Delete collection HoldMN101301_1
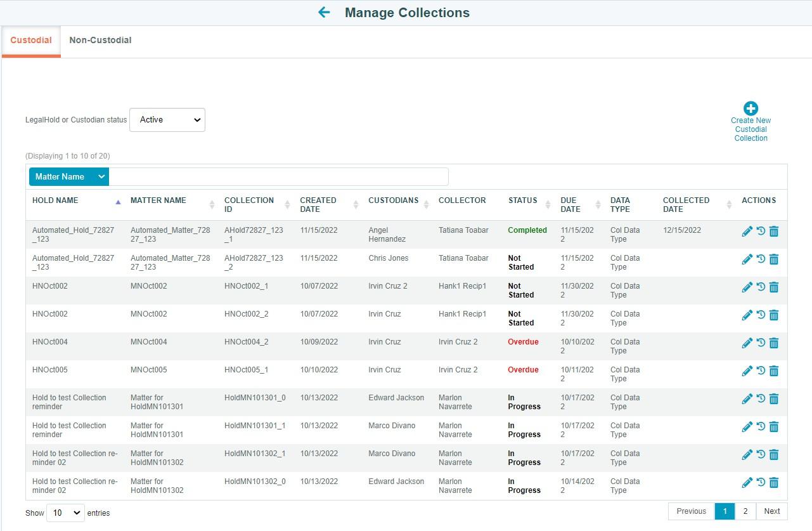This screenshot has width=812, height=531. tap(774, 427)
